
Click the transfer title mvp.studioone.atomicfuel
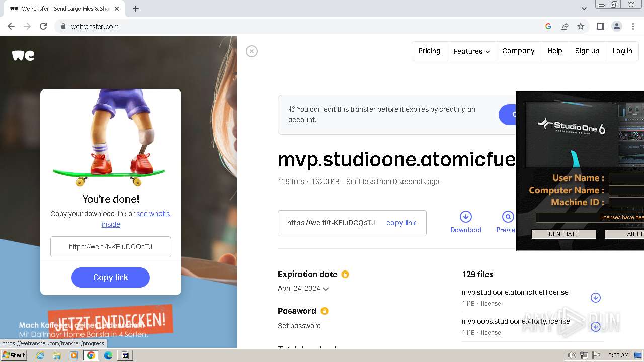[396, 159]
